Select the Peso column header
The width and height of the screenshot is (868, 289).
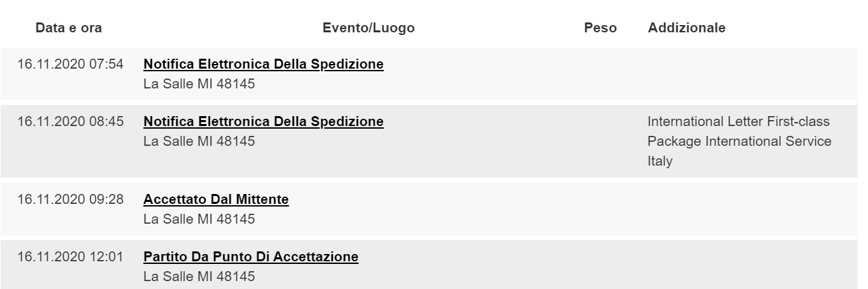[x=600, y=28]
